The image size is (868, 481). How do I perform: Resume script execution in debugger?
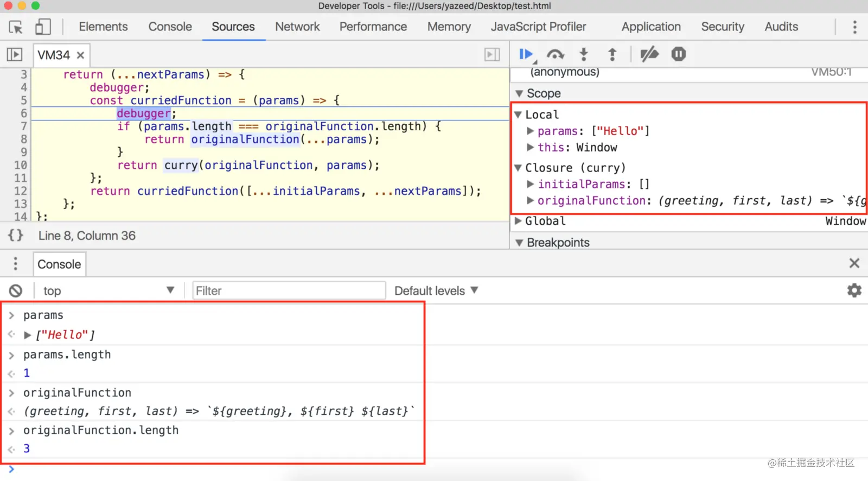click(x=525, y=54)
